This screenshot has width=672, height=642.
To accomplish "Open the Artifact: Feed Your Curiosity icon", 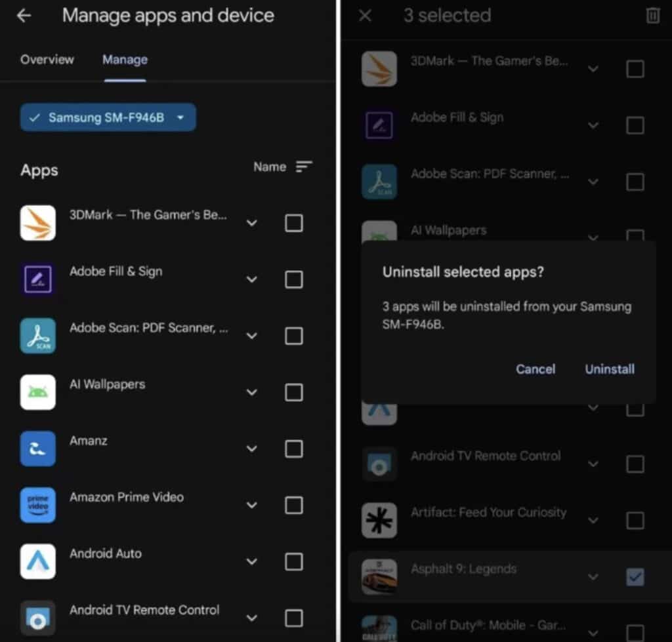I will tap(379, 521).
